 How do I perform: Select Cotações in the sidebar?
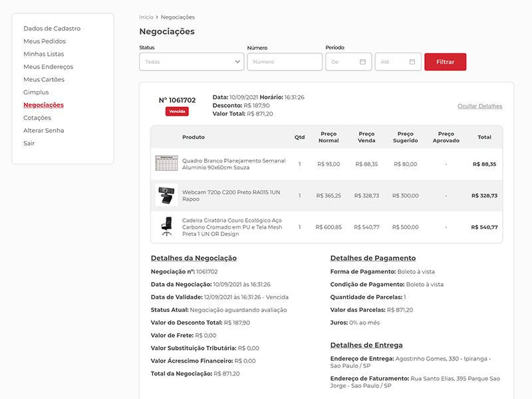37,118
